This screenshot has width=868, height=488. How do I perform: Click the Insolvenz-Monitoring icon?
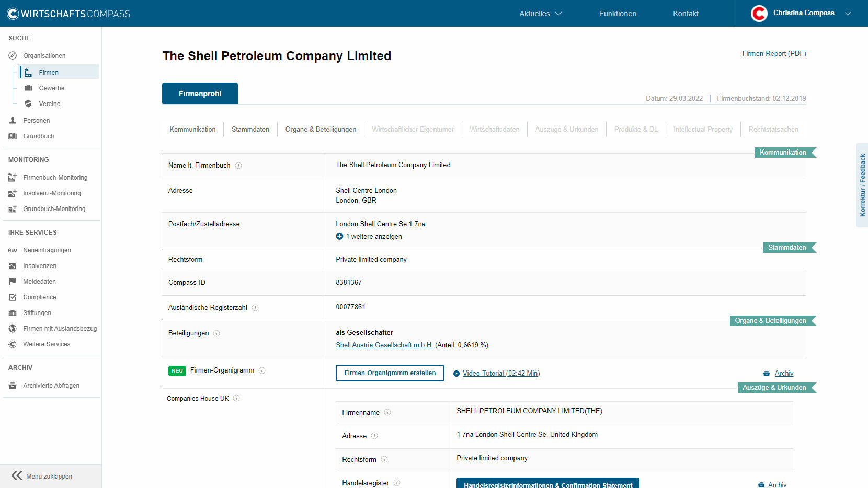[13, 193]
